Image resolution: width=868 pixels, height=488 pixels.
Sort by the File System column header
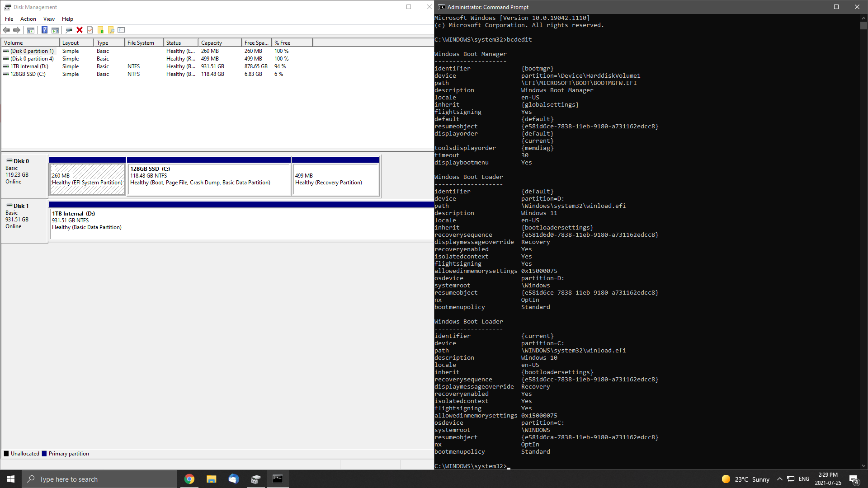click(144, 42)
